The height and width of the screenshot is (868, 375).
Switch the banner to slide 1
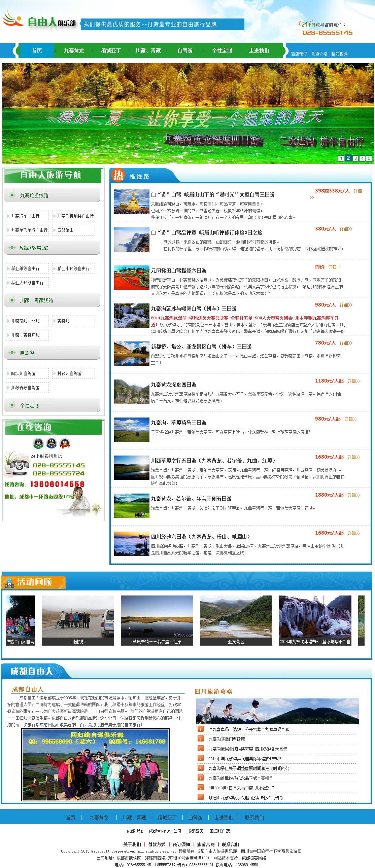[x=341, y=158]
